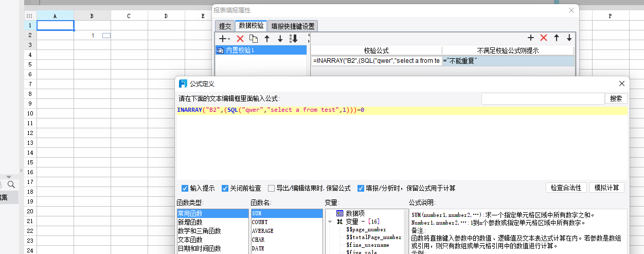Click spreadsheet cell A1

[56, 25]
